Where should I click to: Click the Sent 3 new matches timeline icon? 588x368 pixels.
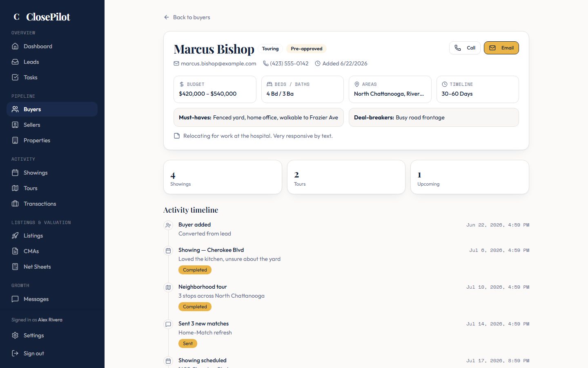[168, 324]
